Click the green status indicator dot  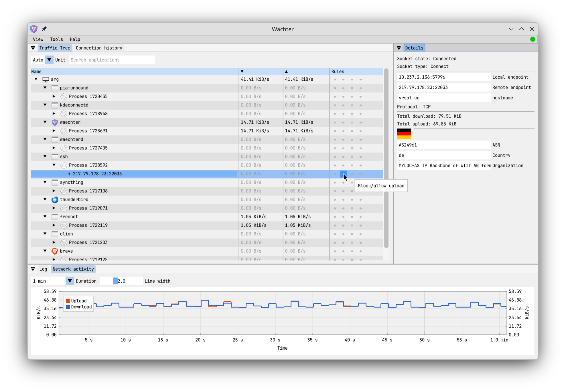pos(533,39)
